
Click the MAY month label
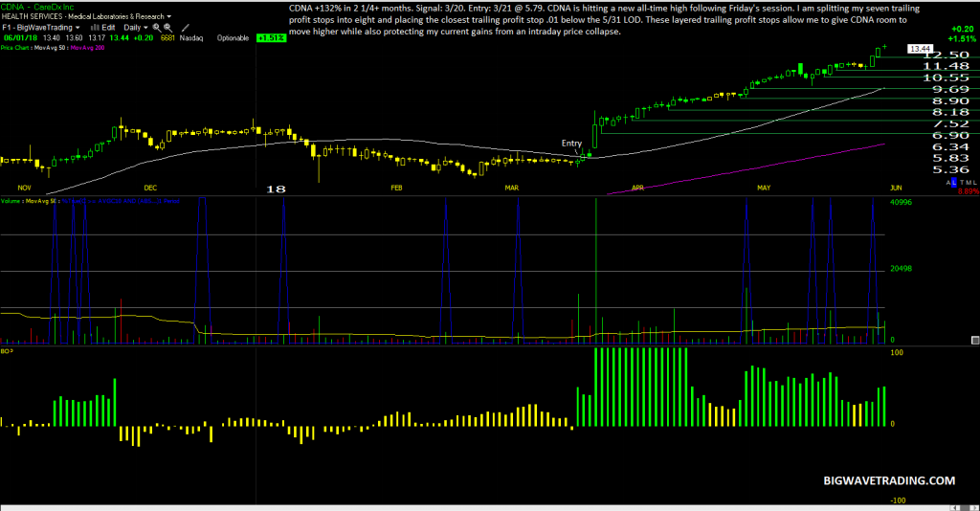tap(764, 188)
